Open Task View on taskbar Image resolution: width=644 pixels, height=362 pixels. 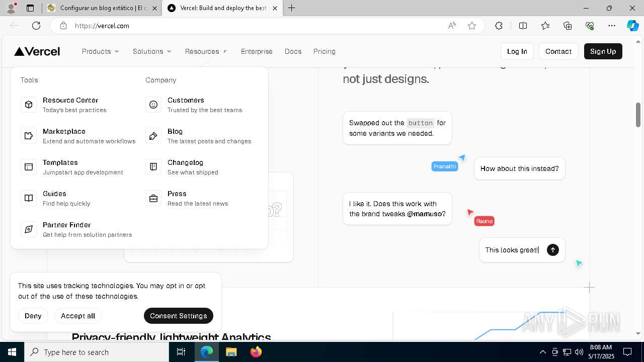(181, 352)
